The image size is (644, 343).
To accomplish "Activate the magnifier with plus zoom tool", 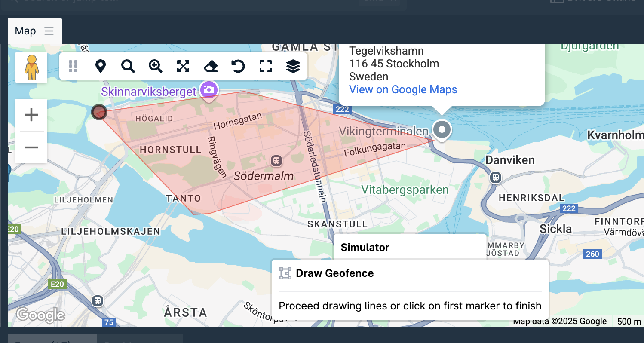I will [x=155, y=66].
